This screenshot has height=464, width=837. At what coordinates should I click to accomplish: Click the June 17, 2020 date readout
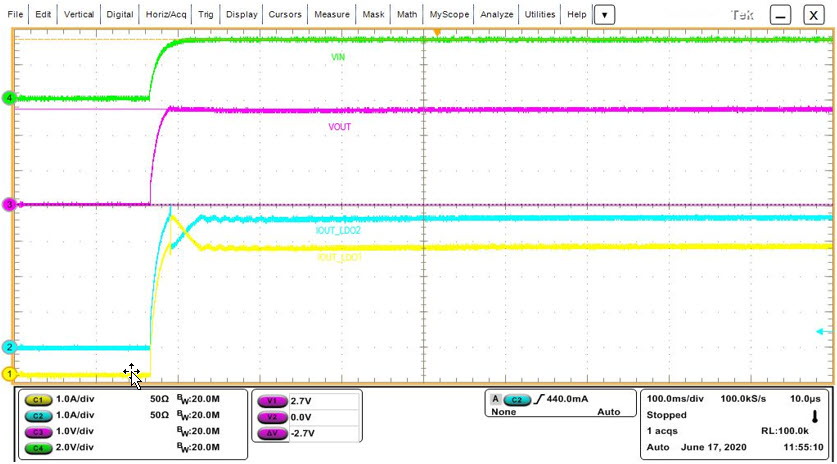point(714,447)
